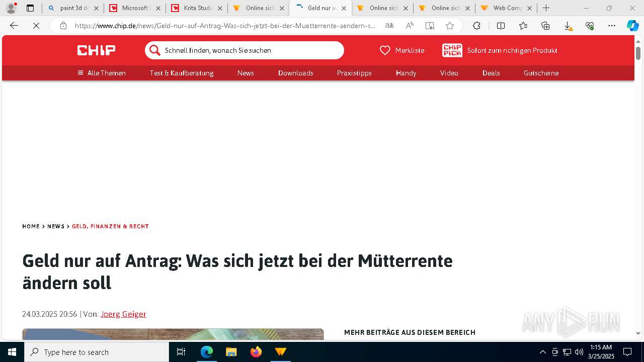Image resolution: width=644 pixels, height=362 pixels.
Task: Open the network tray icon
Action: (x=567, y=352)
